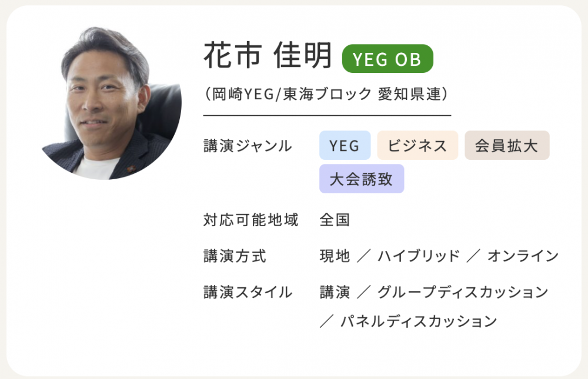The width and height of the screenshot is (588, 379).
Task: Choose the 会員拡大 genre tag
Action: coord(507,146)
